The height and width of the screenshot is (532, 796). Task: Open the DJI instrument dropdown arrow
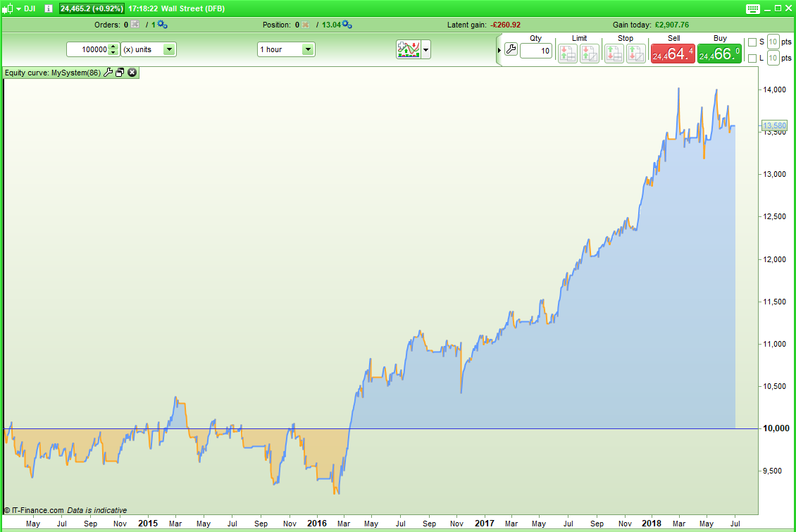click(19, 8)
